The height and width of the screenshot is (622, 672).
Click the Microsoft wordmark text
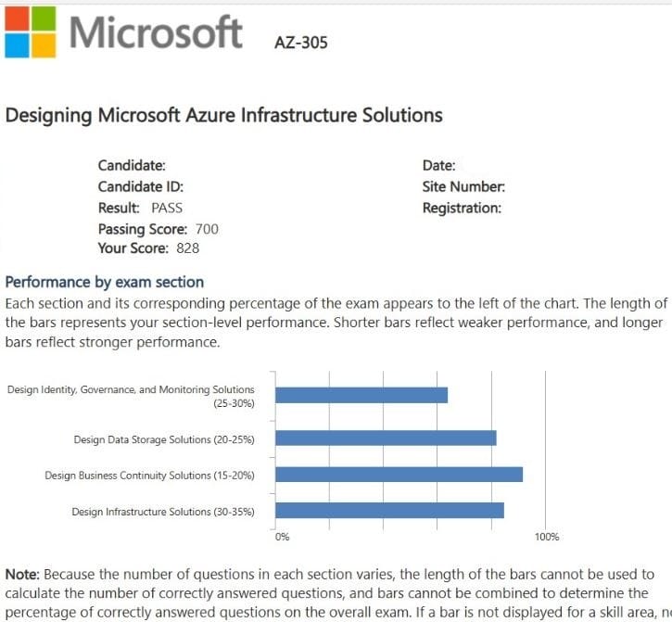click(x=156, y=33)
